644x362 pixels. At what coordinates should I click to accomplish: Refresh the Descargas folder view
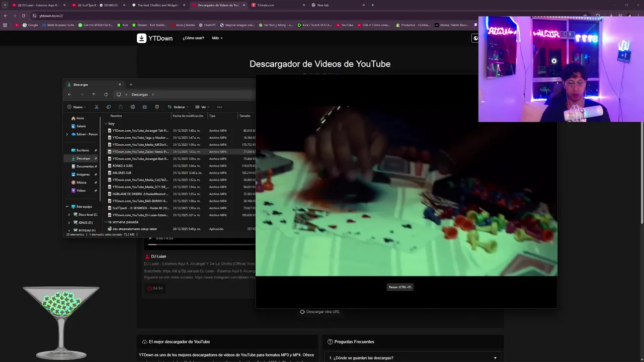click(106, 95)
